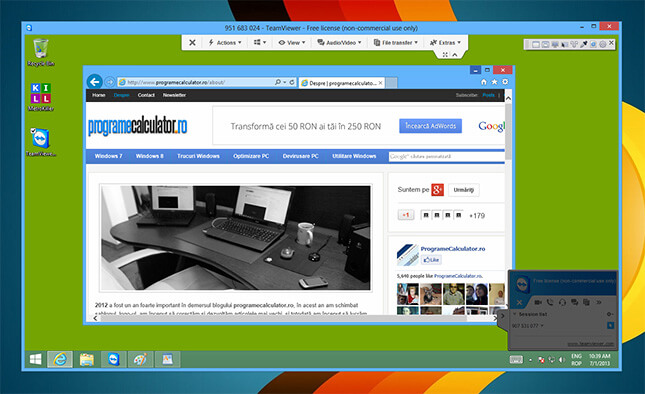Click the Google custom search field
This screenshot has width=645, height=394.
coord(446,156)
